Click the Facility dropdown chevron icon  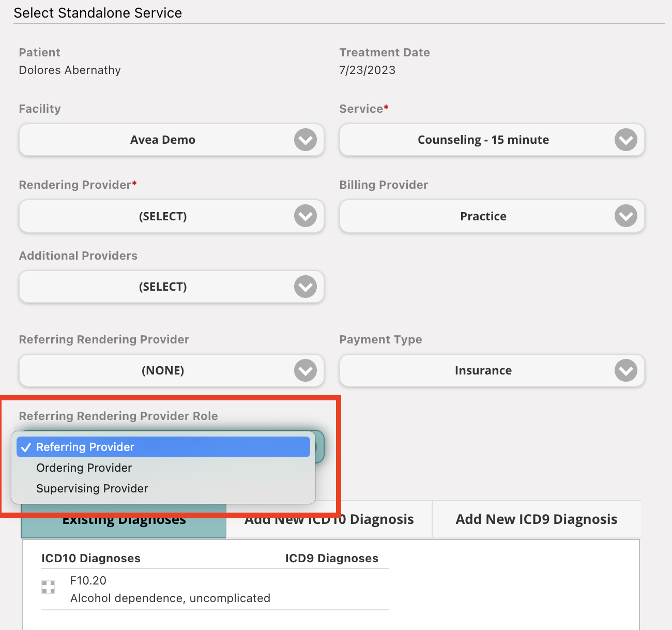pos(305,140)
